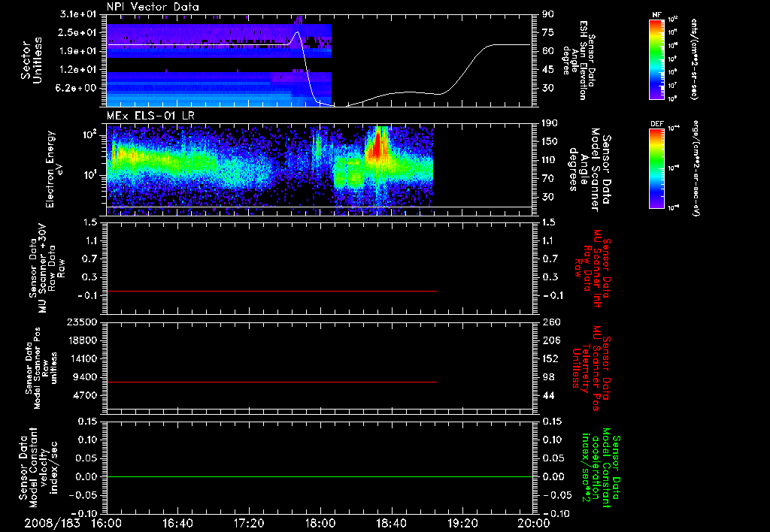Click the "Electron Energy eV" axis label
Screen dimensions: 770x532
(x=56, y=169)
